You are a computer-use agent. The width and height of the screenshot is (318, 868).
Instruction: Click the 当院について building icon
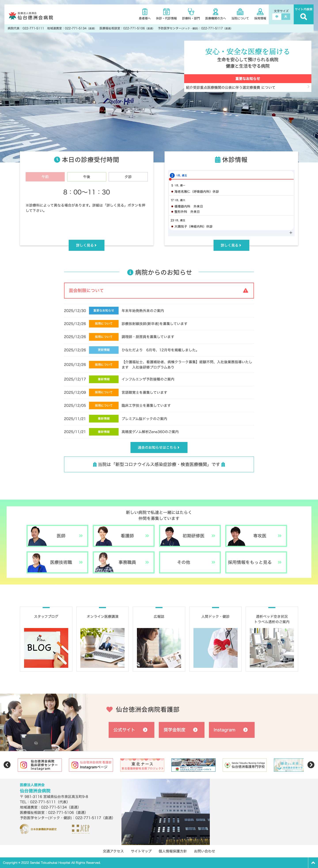click(x=240, y=14)
